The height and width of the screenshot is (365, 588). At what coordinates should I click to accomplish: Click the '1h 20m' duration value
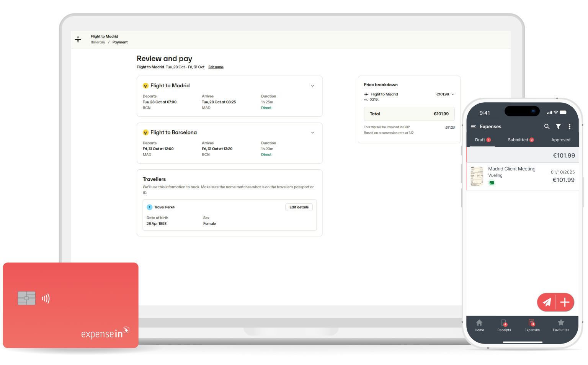(x=267, y=149)
